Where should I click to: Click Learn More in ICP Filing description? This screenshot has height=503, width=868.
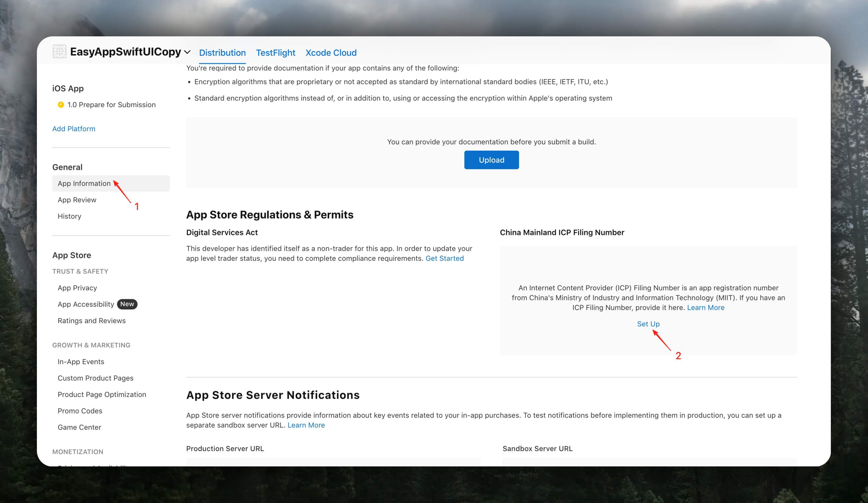705,307
